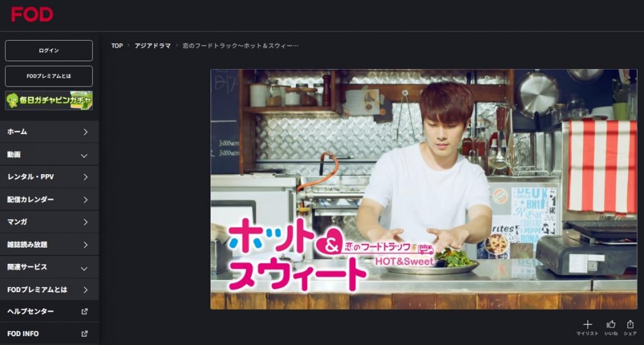Add the drama to My List with the plus icon
Viewport: 644px width, 345px height.
tap(588, 324)
